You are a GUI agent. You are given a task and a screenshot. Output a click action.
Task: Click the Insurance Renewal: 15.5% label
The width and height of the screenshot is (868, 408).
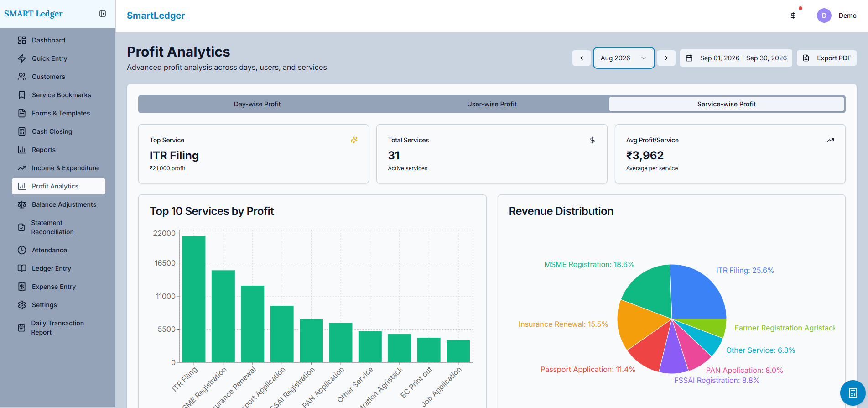563,324
